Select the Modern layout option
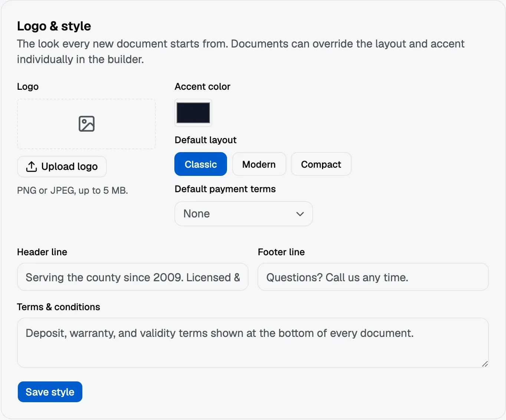This screenshot has height=420, width=506. pyautogui.click(x=259, y=164)
